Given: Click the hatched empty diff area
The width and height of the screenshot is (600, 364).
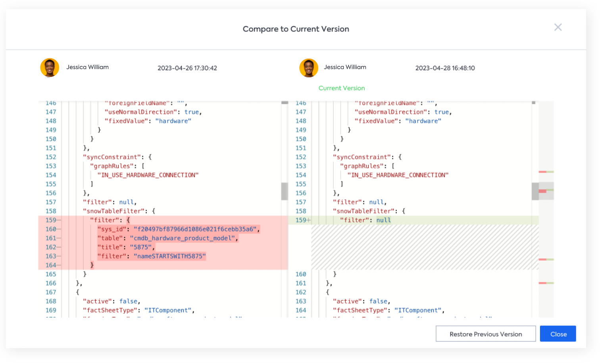Looking at the screenshot, I should tap(425, 247).
